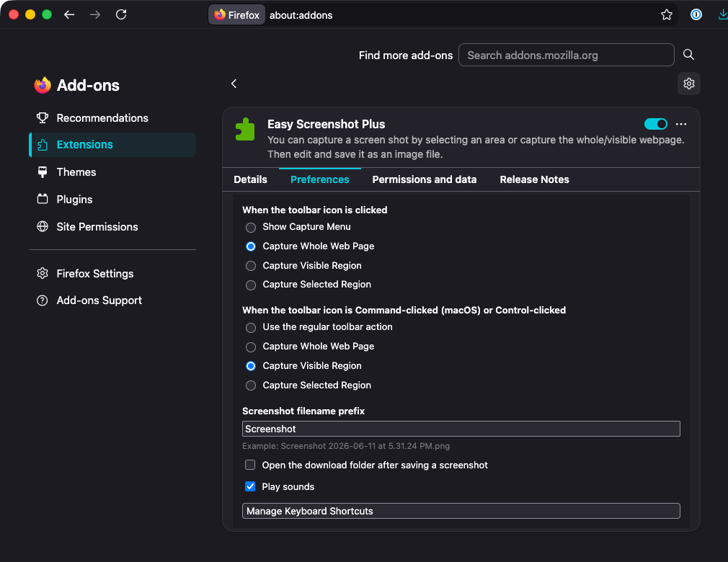Viewport: 728px width, 562px height.
Task: Open the 1Password extension icon
Action: point(696,15)
